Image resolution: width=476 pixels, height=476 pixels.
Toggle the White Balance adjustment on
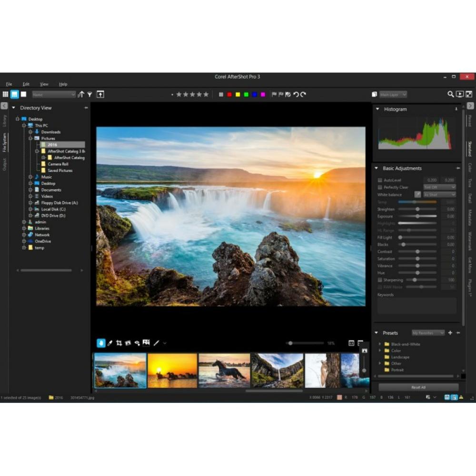coord(418,194)
